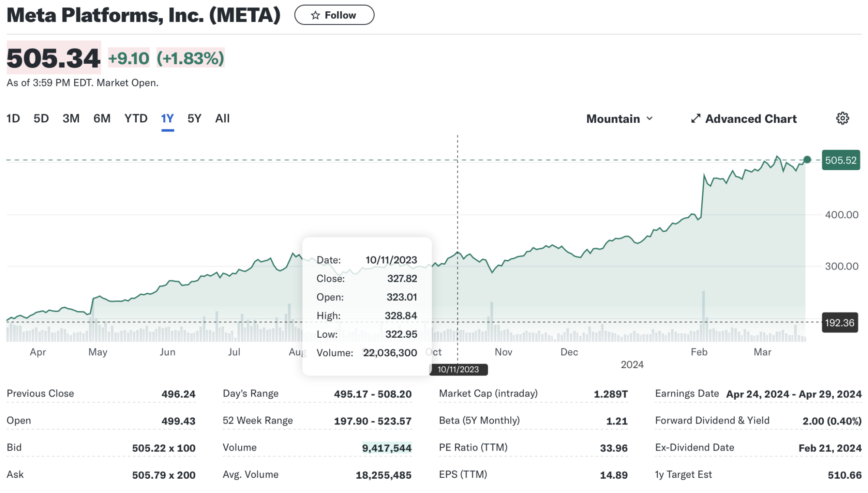Select the 3M chart range
Viewport: 868px width, 493px height.
click(x=71, y=118)
